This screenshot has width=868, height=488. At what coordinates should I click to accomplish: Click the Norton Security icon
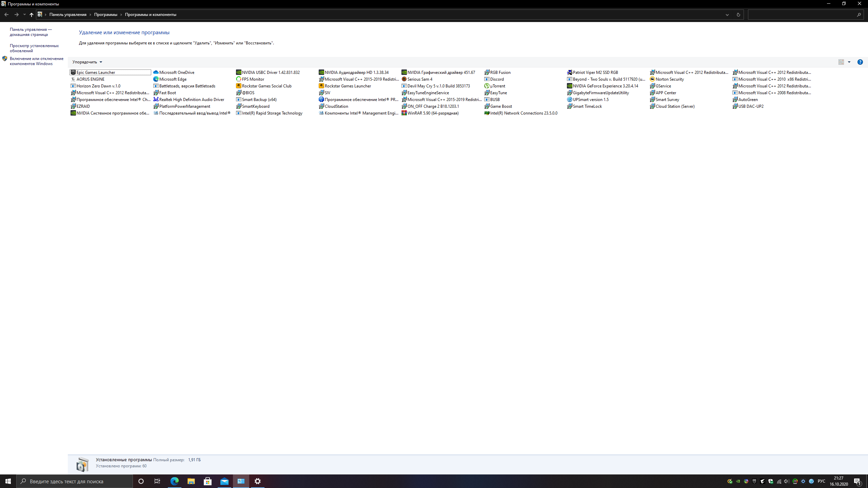tap(652, 79)
